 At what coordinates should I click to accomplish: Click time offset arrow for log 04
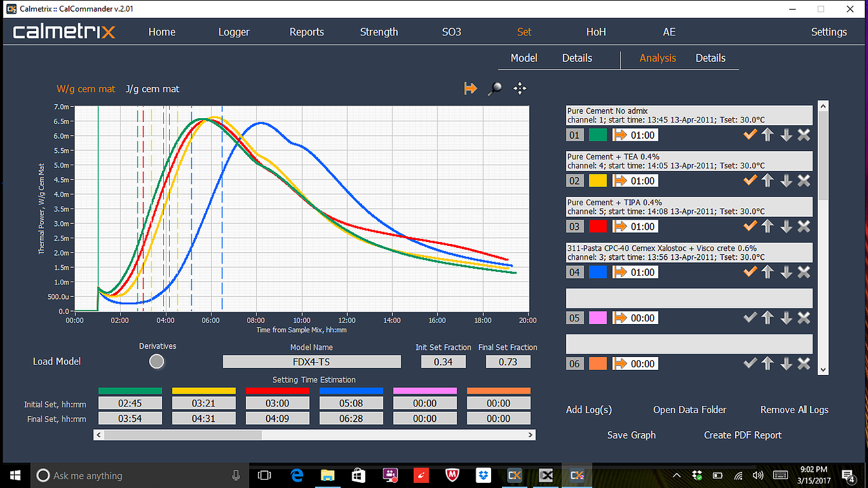pyautogui.click(x=620, y=272)
